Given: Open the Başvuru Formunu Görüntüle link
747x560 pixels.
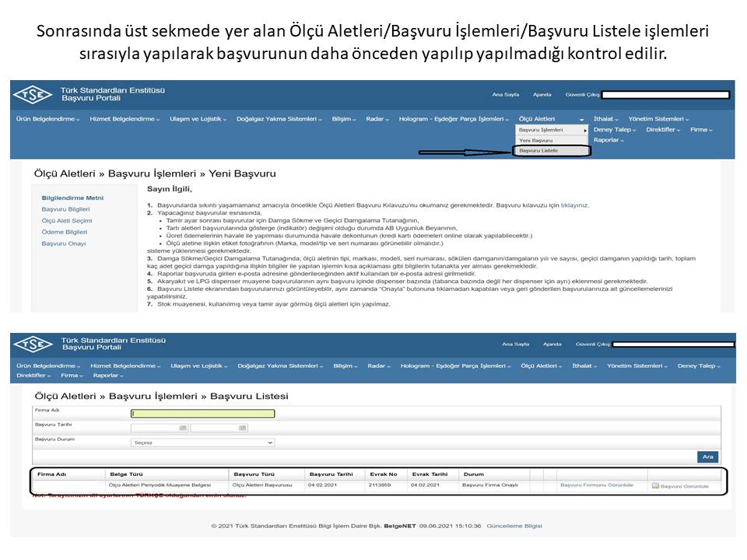Looking at the screenshot, I should 597,485.
